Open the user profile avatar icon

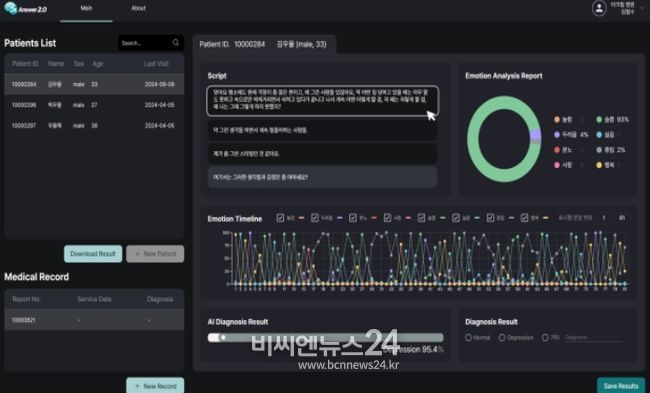tap(599, 8)
